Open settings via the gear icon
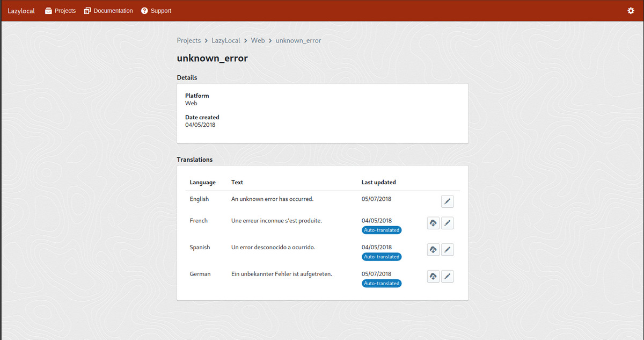This screenshot has width=644, height=340. click(631, 11)
